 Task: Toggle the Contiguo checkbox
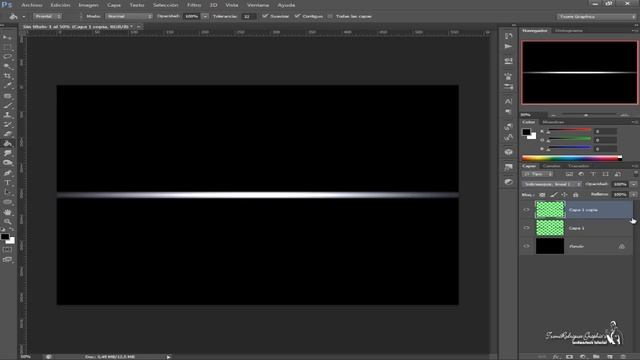297,16
